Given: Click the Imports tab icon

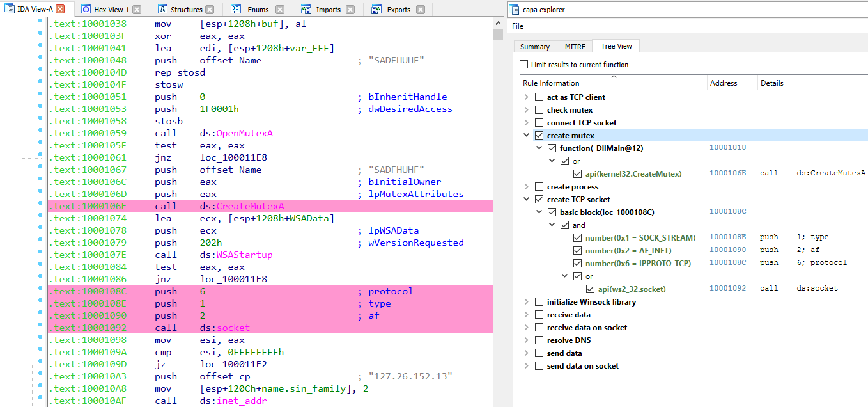Looking at the screenshot, I should (307, 10).
